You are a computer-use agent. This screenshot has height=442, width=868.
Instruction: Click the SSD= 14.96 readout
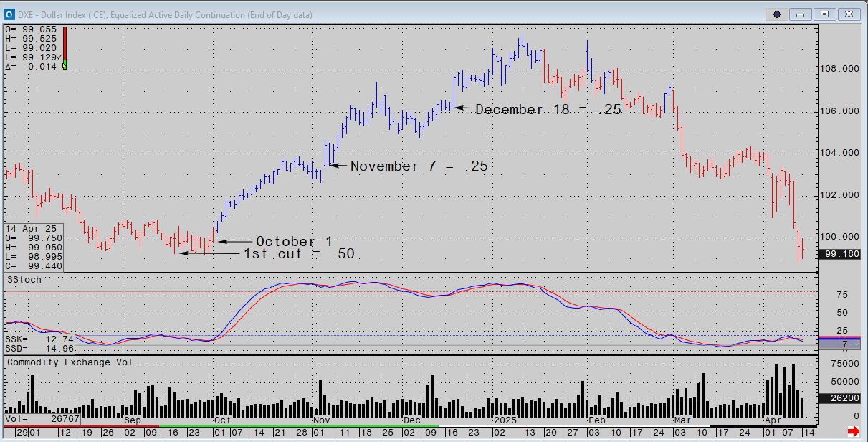(39, 348)
